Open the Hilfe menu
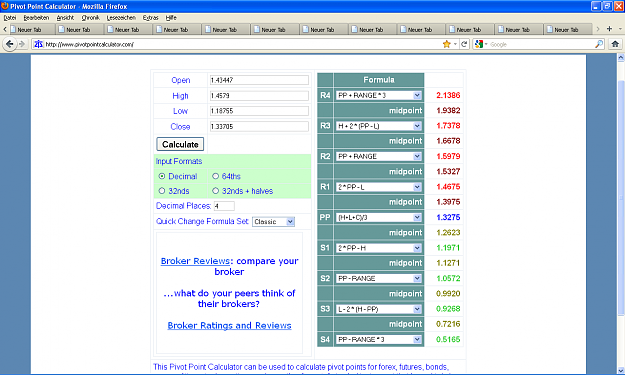Screen dimensions: 625x375 tap(171, 18)
